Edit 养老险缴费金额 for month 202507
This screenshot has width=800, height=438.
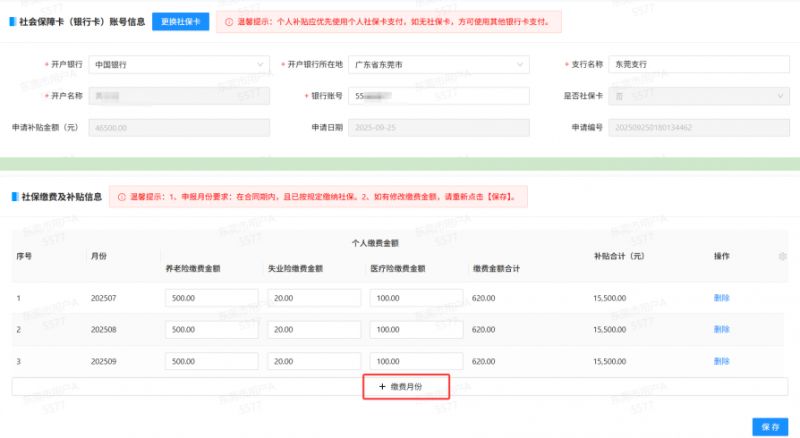[x=212, y=298]
